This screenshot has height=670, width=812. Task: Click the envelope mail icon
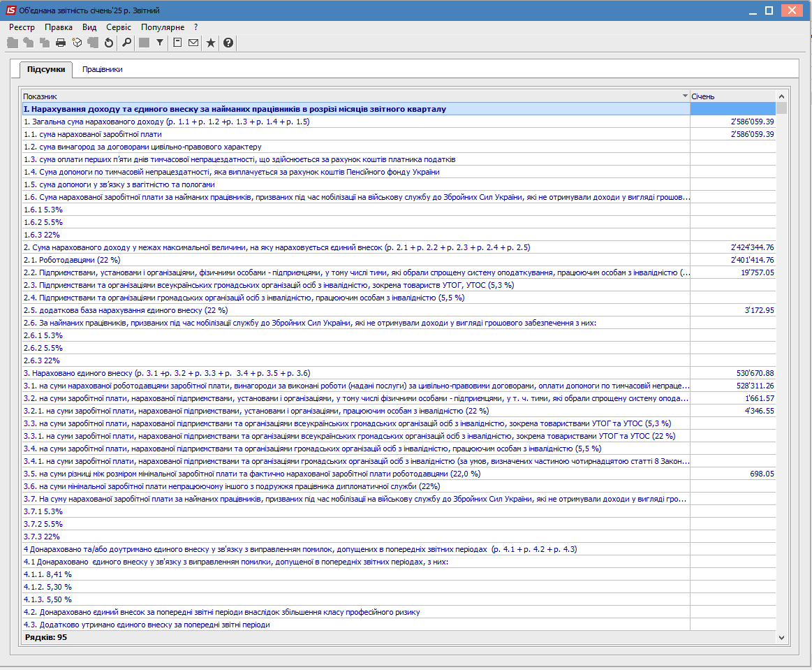(x=193, y=43)
